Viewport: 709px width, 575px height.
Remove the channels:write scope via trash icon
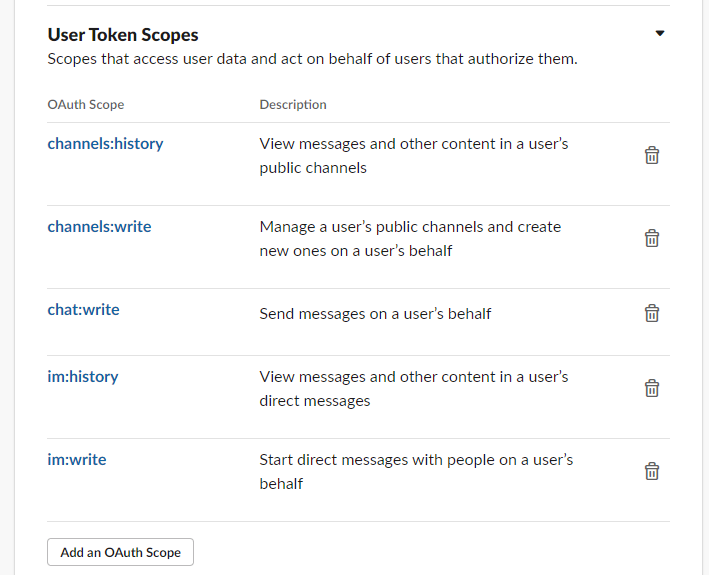(x=651, y=238)
